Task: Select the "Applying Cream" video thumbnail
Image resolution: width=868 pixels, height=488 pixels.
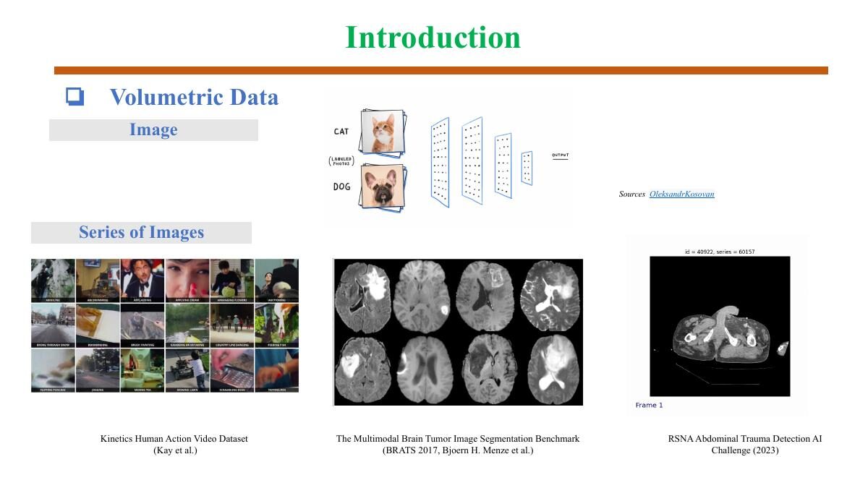Action: (x=187, y=281)
